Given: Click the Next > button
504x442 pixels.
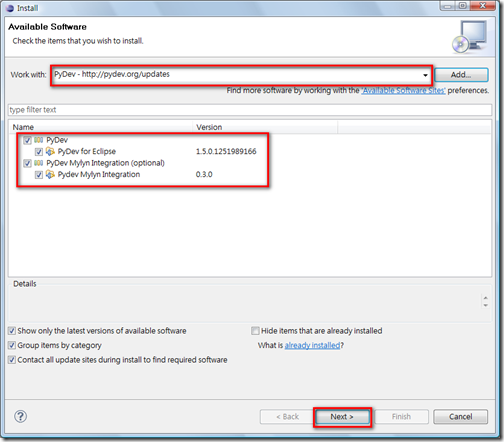Looking at the screenshot, I should [x=342, y=417].
